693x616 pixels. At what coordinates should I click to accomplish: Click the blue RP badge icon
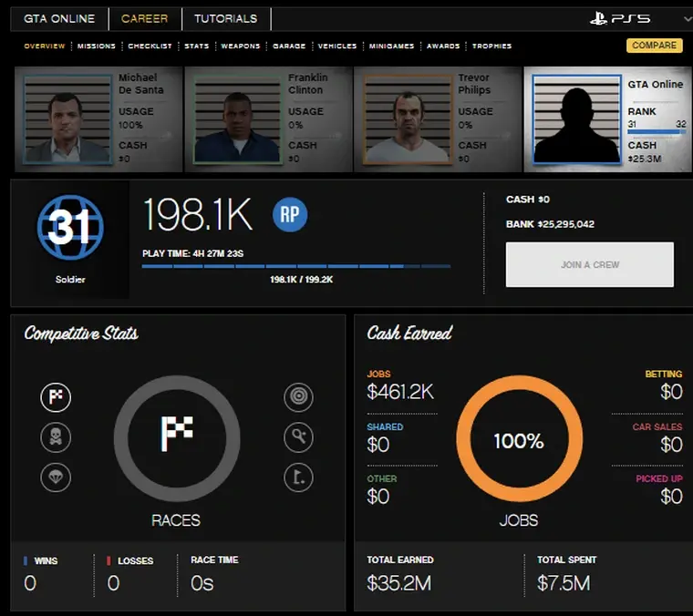290,215
